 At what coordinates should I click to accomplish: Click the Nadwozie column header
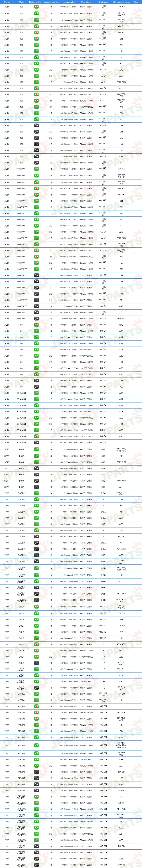point(103,2)
